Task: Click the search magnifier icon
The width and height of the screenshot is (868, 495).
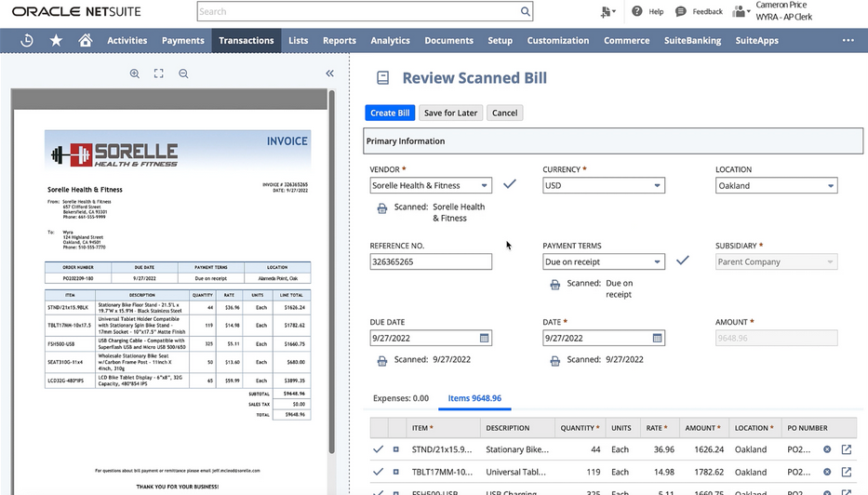Action: (x=525, y=11)
